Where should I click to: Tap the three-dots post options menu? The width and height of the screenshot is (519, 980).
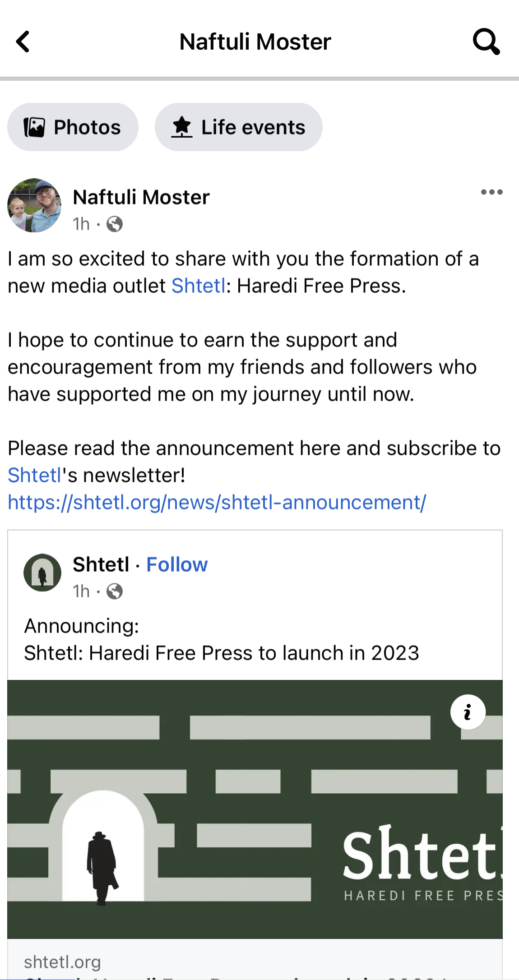click(491, 192)
